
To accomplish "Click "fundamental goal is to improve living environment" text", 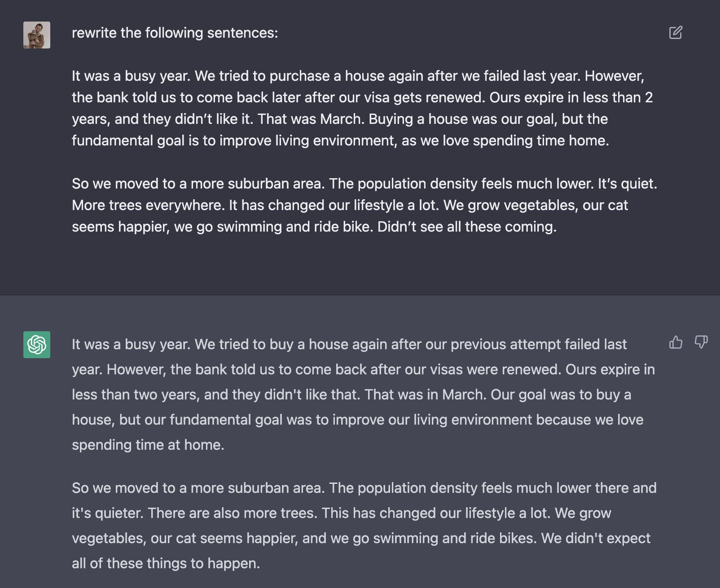I will coord(233,140).
